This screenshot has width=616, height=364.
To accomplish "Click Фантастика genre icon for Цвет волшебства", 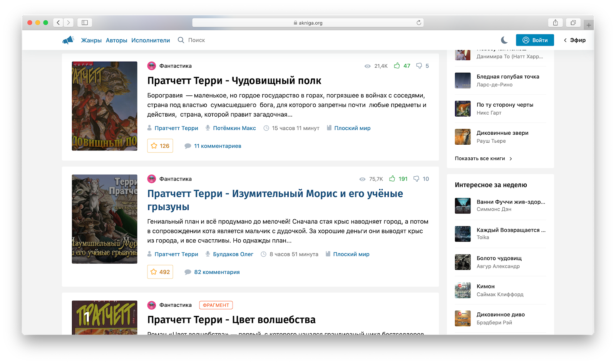I will click(152, 305).
